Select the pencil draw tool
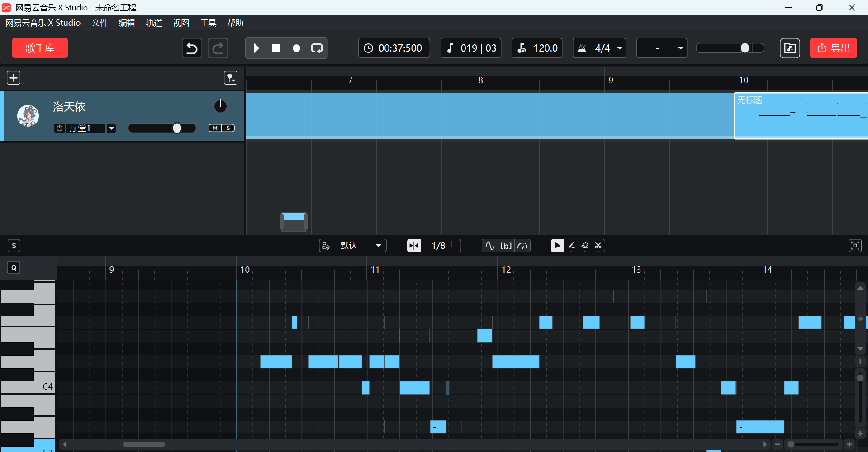868x452 pixels. [571, 246]
